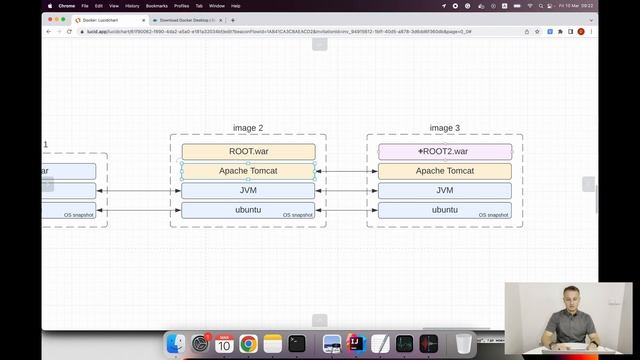Open the Notes app in the Dock

(273, 344)
